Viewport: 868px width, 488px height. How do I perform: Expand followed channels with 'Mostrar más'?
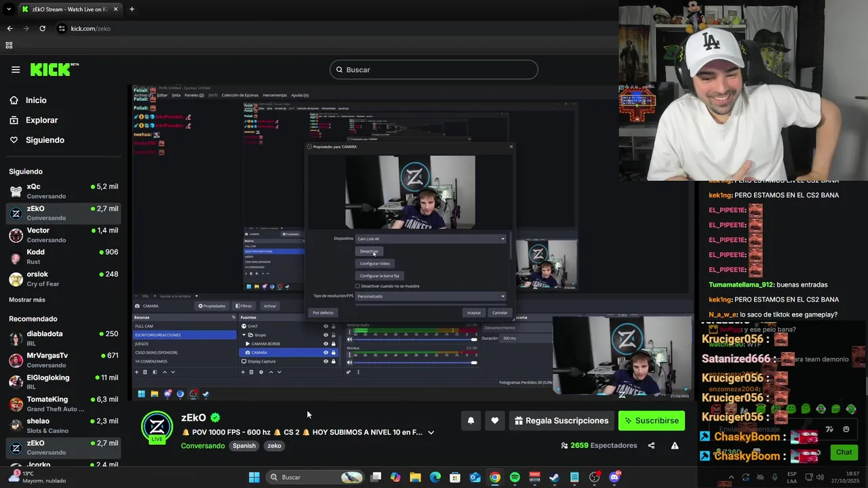coord(27,300)
